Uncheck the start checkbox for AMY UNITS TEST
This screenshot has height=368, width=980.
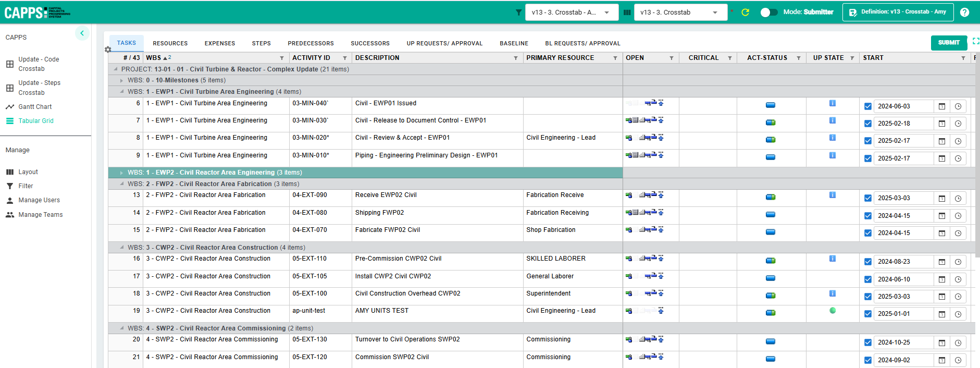click(x=867, y=314)
